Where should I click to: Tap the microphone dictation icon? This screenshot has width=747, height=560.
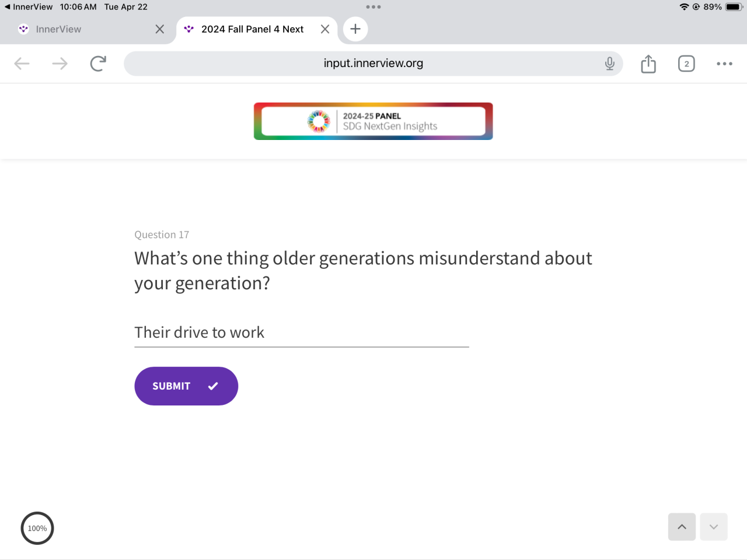[x=609, y=64]
